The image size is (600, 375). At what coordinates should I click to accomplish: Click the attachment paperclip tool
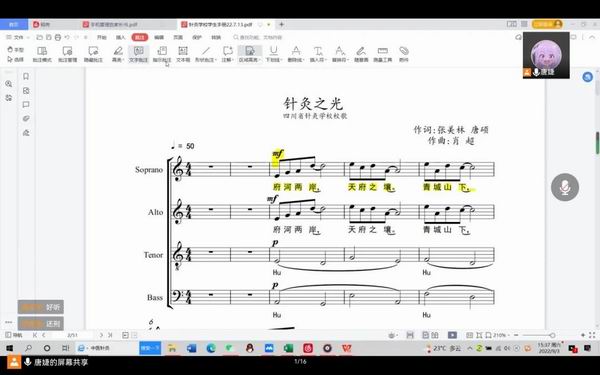tap(404, 54)
